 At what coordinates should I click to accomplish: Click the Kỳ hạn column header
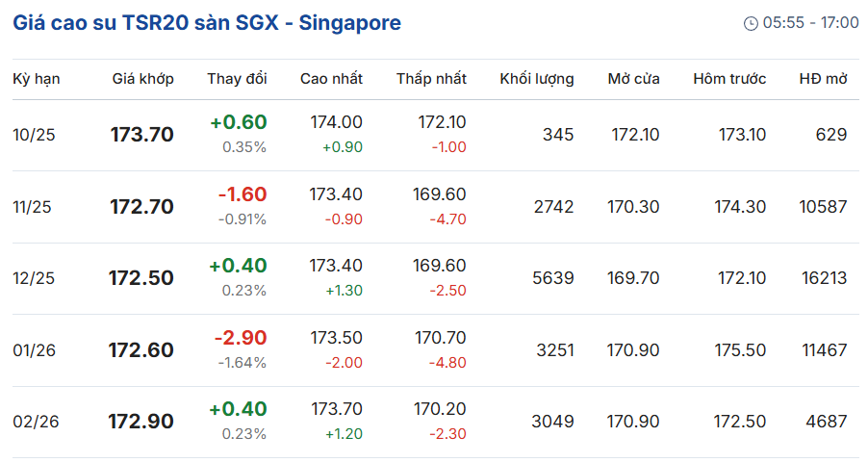(x=37, y=79)
